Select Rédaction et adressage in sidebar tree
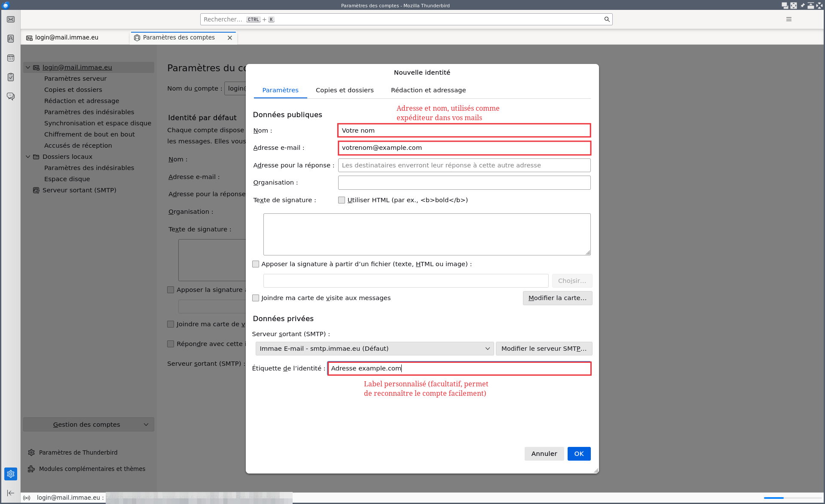The width and height of the screenshot is (825, 504). pyautogui.click(x=82, y=101)
